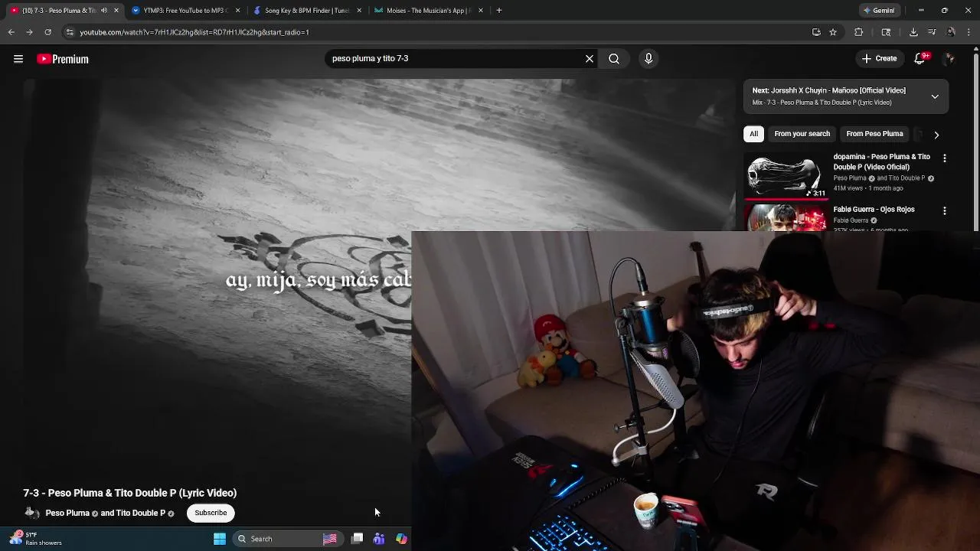Open the Chrome extensions puzzle icon
Screen dimensions: 980x551
click(858, 32)
